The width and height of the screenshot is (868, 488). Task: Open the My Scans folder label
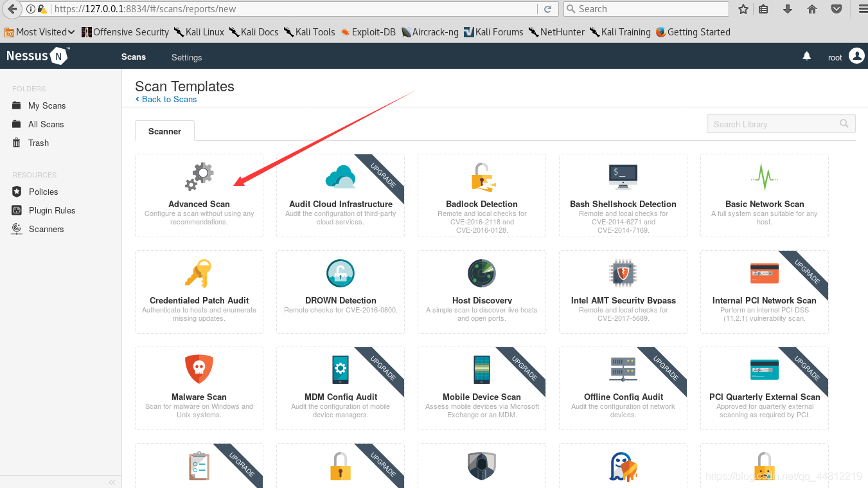pos(47,105)
